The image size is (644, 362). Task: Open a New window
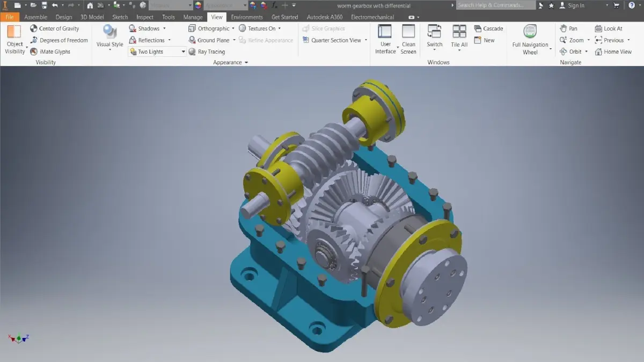click(484, 40)
